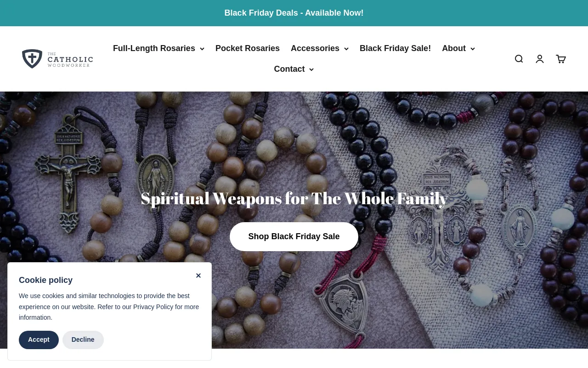Decline cookies in the popup

pos(83,340)
